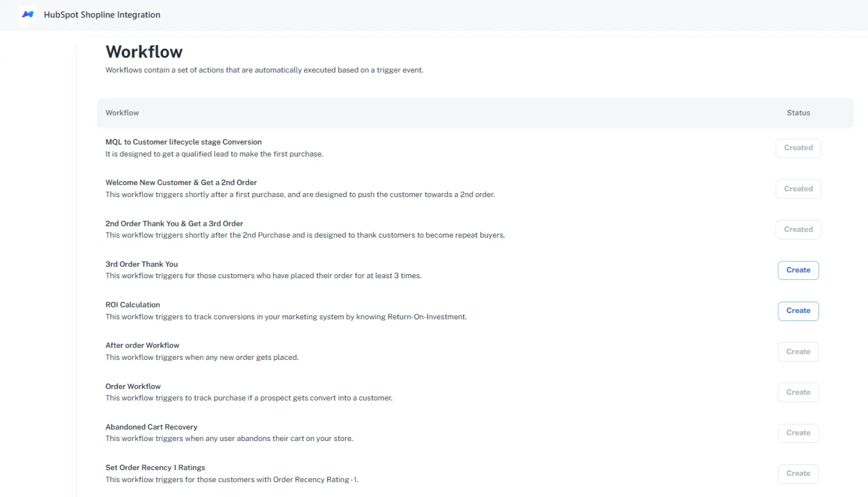
Task: Click Create for Set Order Recency 1 Ratings
Action: coord(798,473)
